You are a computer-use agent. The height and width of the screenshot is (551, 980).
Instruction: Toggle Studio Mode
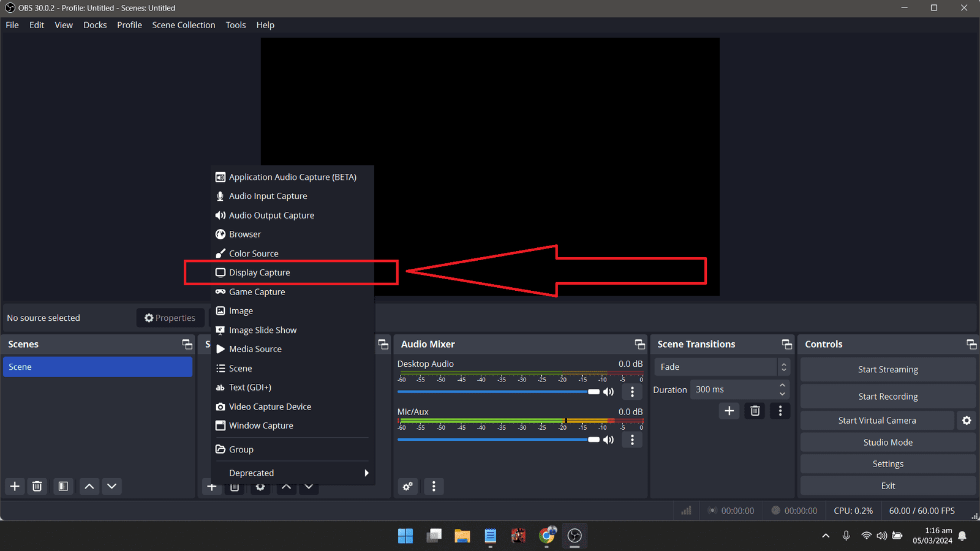point(888,443)
